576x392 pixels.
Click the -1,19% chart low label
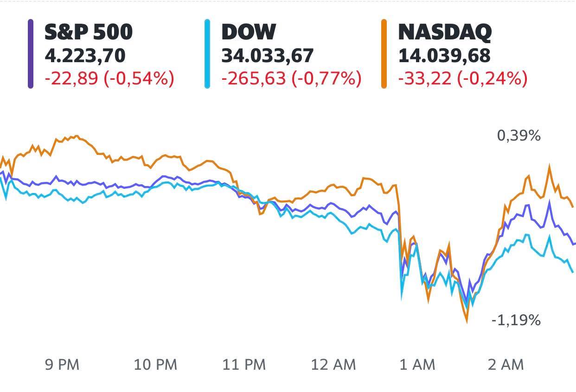516,320
